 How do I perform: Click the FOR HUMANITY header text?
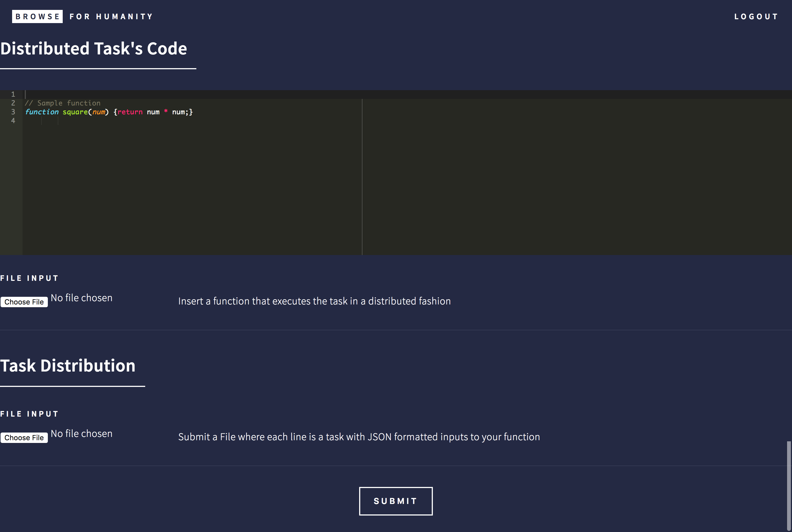[111, 16]
